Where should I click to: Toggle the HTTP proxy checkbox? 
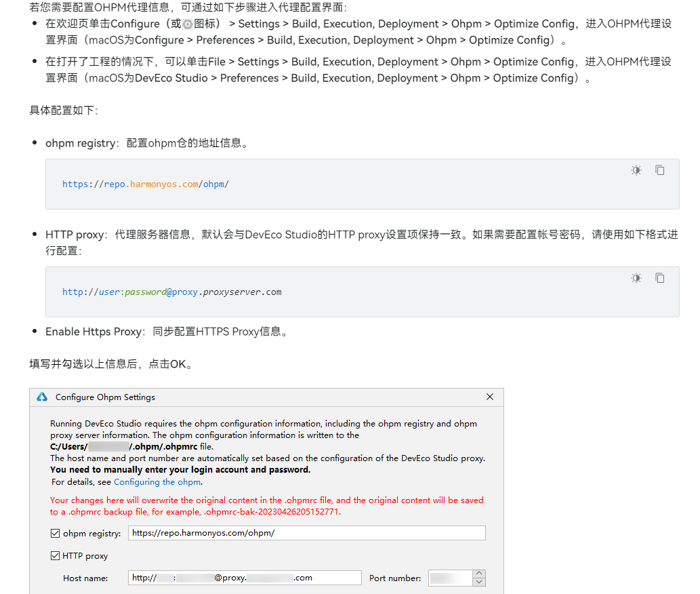pyautogui.click(x=56, y=555)
